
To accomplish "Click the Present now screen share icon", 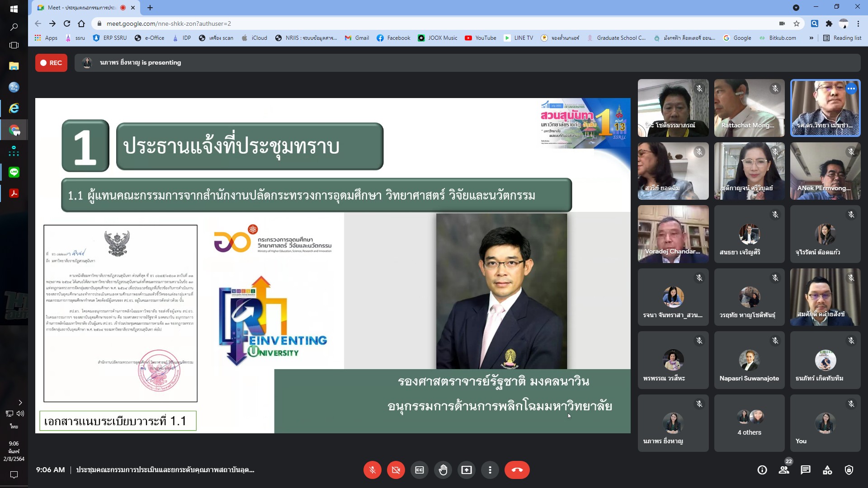I will (466, 470).
